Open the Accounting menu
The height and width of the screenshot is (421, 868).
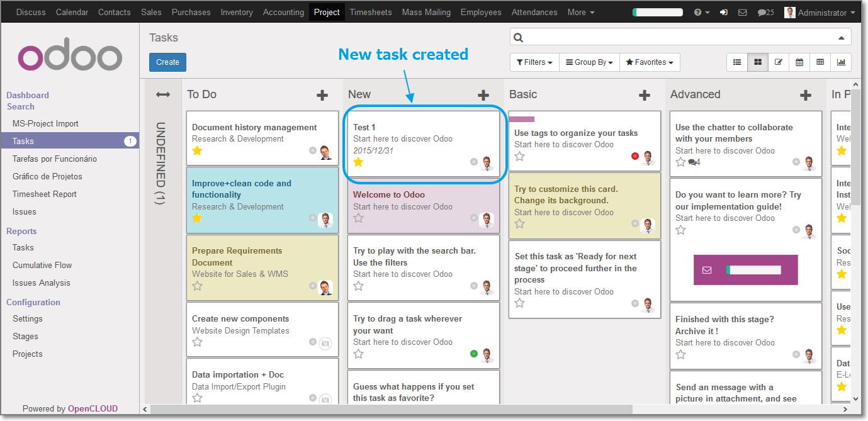coord(283,13)
